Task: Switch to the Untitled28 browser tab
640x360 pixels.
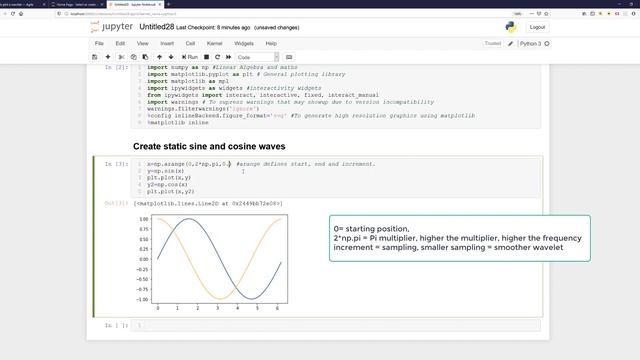Action: coord(135,4)
